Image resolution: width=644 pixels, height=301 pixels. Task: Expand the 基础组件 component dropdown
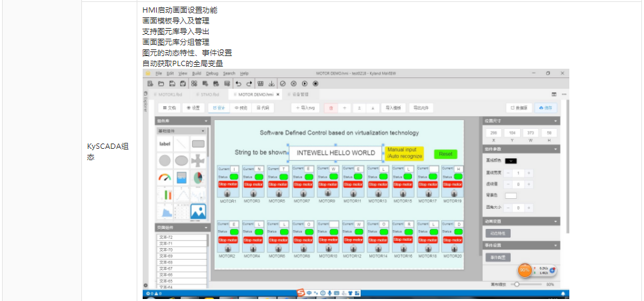[x=182, y=131]
